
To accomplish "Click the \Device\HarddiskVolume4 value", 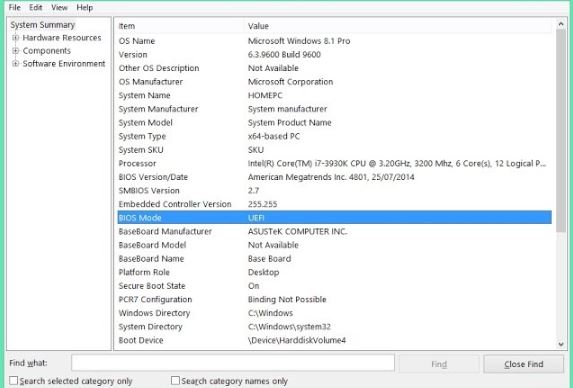I will click(297, 340).
